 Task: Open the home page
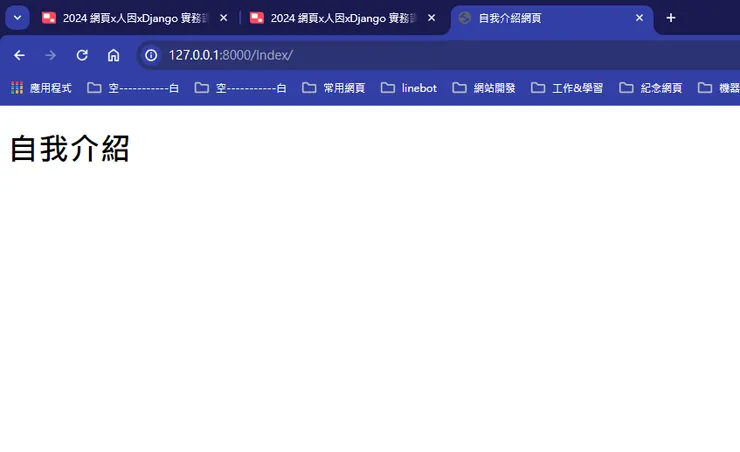[113, 55]
